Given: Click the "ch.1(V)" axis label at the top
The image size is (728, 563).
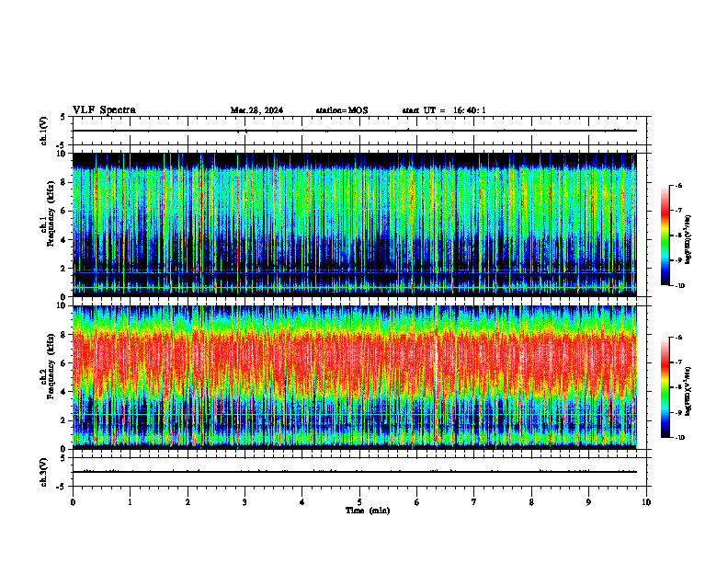Looking at the screenshot, I should click(44, 131).
